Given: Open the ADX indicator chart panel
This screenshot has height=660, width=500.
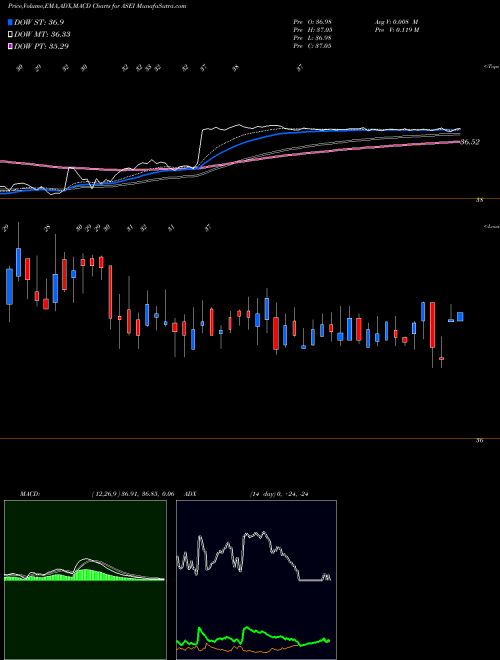Looking at the screenshot, I should (256, 580).
